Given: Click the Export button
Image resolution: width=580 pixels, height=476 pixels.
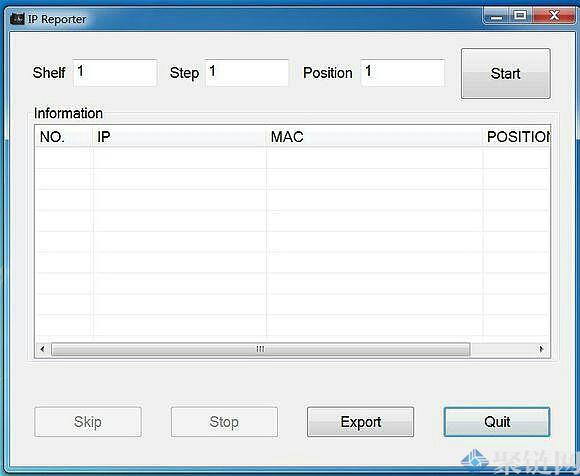Looking at the screenshot, I should pos(360,422).
